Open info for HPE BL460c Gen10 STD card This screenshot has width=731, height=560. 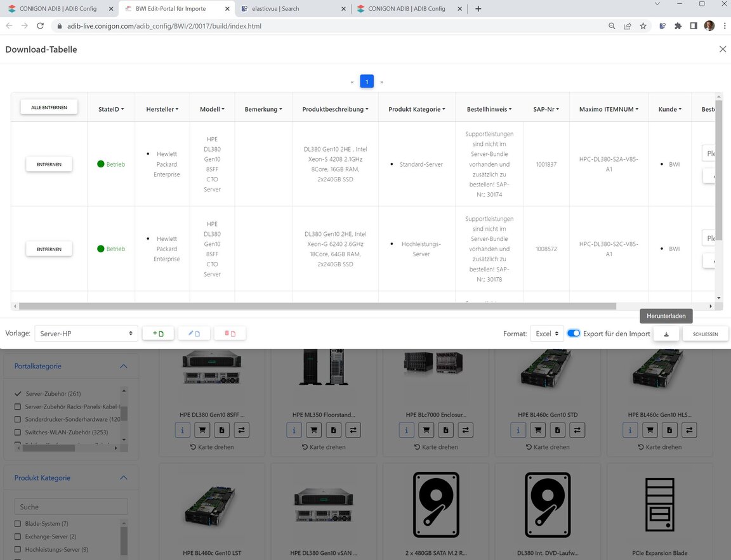coord(518,430)
